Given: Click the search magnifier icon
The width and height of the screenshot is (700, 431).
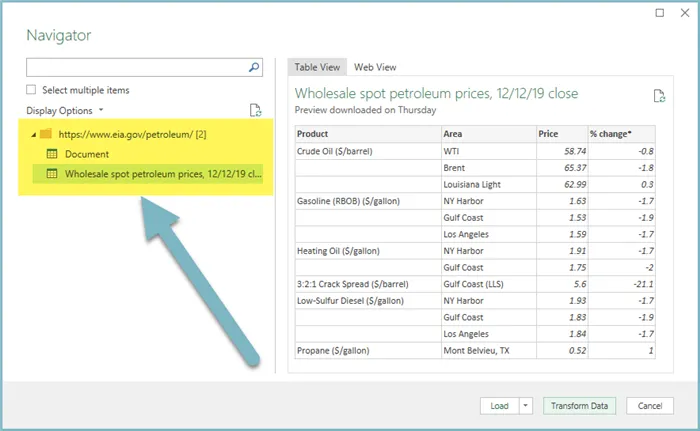Looking at the screenshot, I should click(x=254, y=67).
